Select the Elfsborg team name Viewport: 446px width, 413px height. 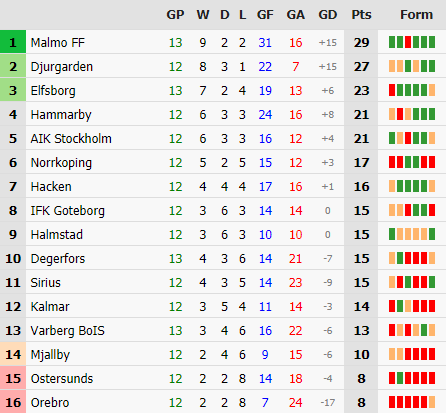pos(53,91)
